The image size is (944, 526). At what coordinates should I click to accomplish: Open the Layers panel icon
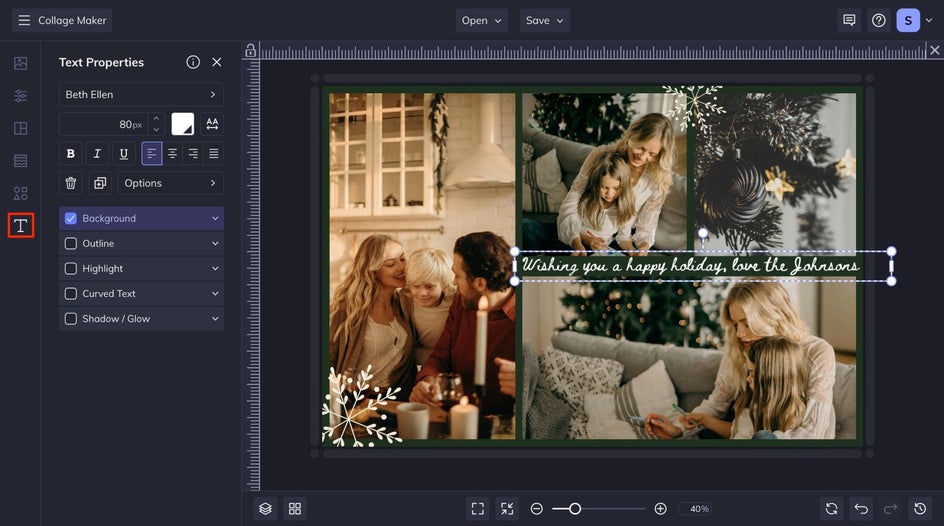(265, 509)
